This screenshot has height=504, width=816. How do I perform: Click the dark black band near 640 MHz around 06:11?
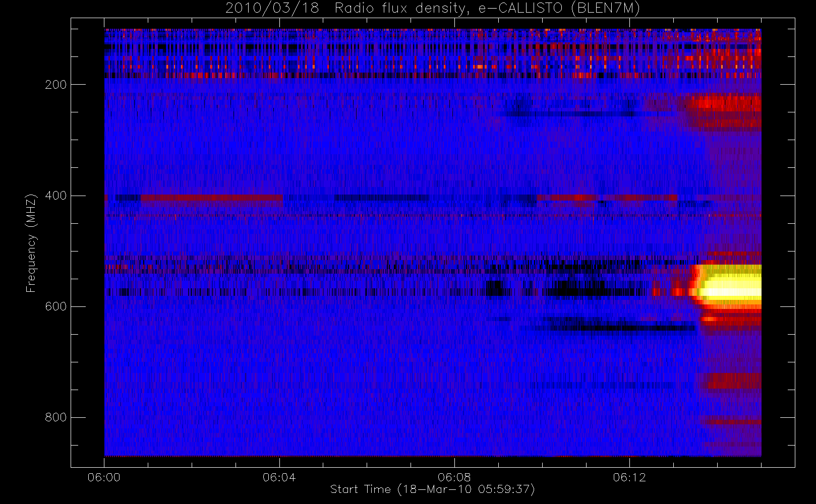click(615, 328)
